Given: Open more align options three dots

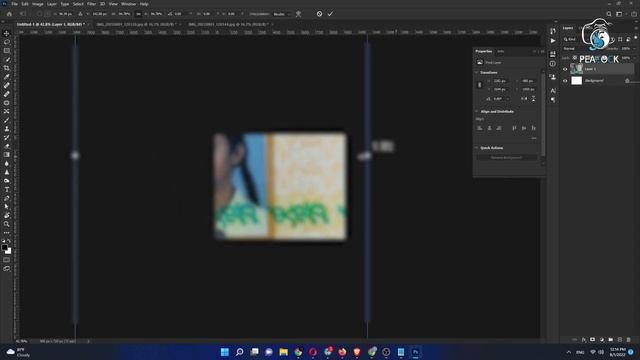Looking at the screenshot, I should point(533,138).
